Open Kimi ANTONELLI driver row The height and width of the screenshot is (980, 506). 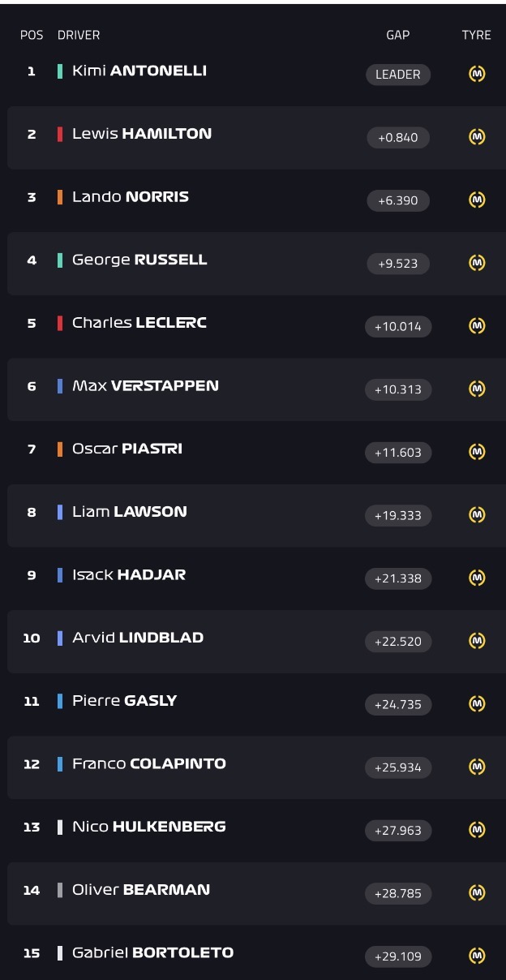point(253,71)
